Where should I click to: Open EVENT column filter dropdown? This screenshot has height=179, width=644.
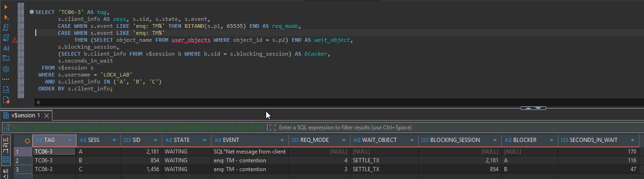tap(282, 140)
